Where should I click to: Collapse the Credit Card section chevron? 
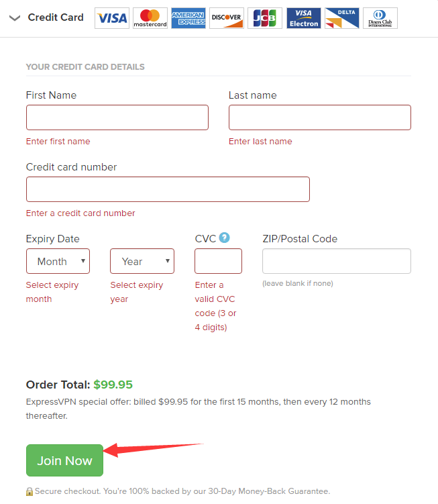pyautogui.click(x=15, y=18)
